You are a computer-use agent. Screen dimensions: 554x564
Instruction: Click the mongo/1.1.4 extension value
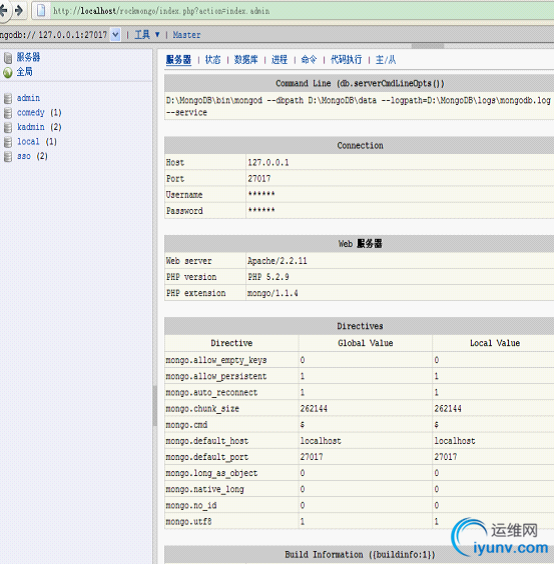[x=273, y=293]
